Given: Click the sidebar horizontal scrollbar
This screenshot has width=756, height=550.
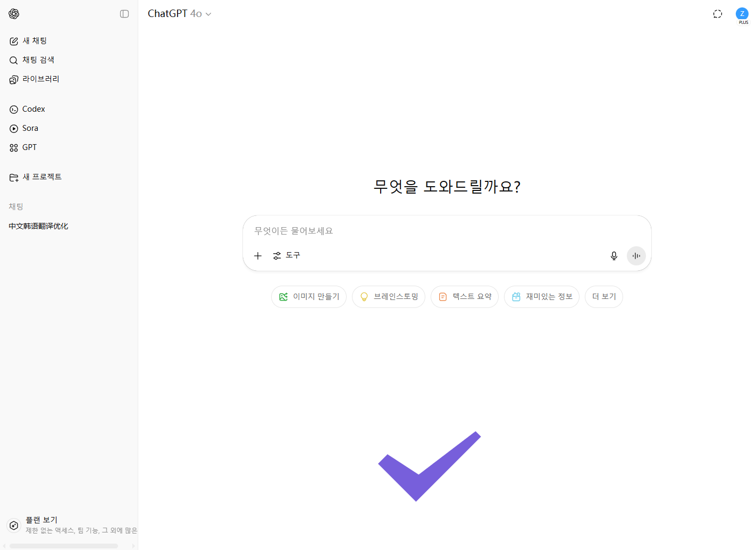Looking at the screenshot, I should tap(64, 546).
